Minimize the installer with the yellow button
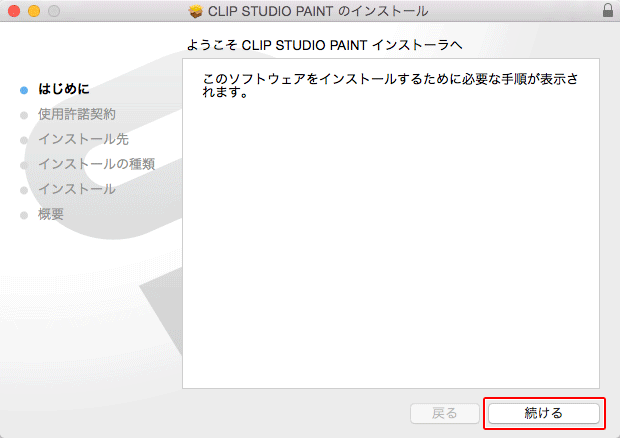620x438 pixels. click(x=34, y=11)
